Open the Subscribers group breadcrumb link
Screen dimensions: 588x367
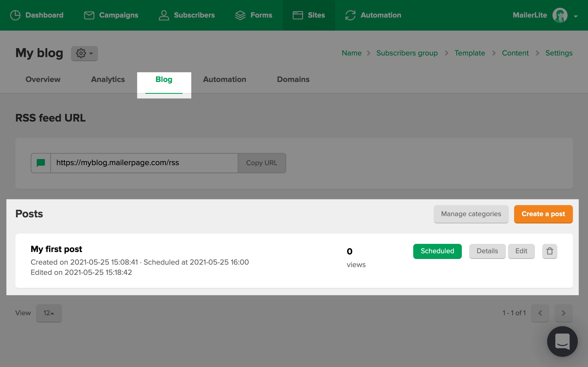407,53
